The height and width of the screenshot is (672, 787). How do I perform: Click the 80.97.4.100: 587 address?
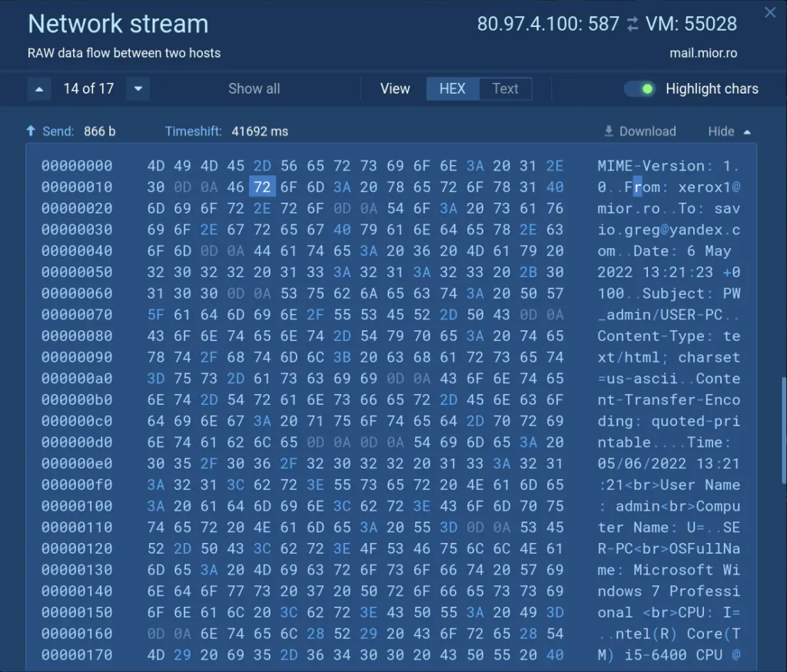pyautogui.click(x=548, y=24)
